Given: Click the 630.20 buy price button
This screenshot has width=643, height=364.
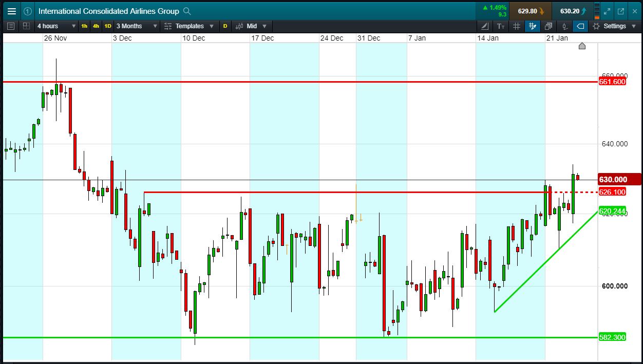Looking at the screenshot, I should pyautogui.click(x=573, y=11).
